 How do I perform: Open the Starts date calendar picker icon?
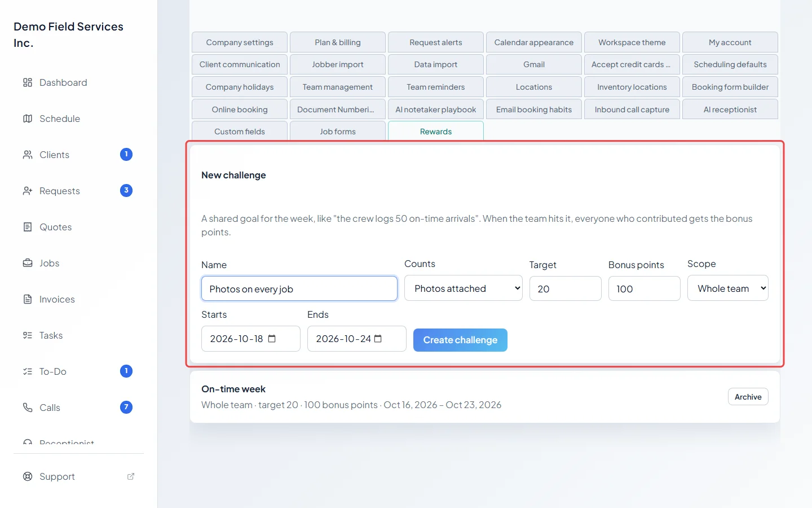[x=272, y=339]
